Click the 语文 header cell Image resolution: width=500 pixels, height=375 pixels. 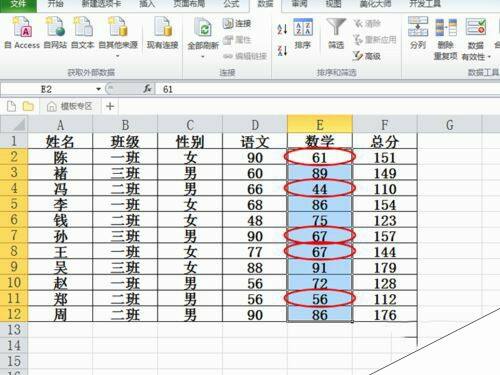coord(255,141)
